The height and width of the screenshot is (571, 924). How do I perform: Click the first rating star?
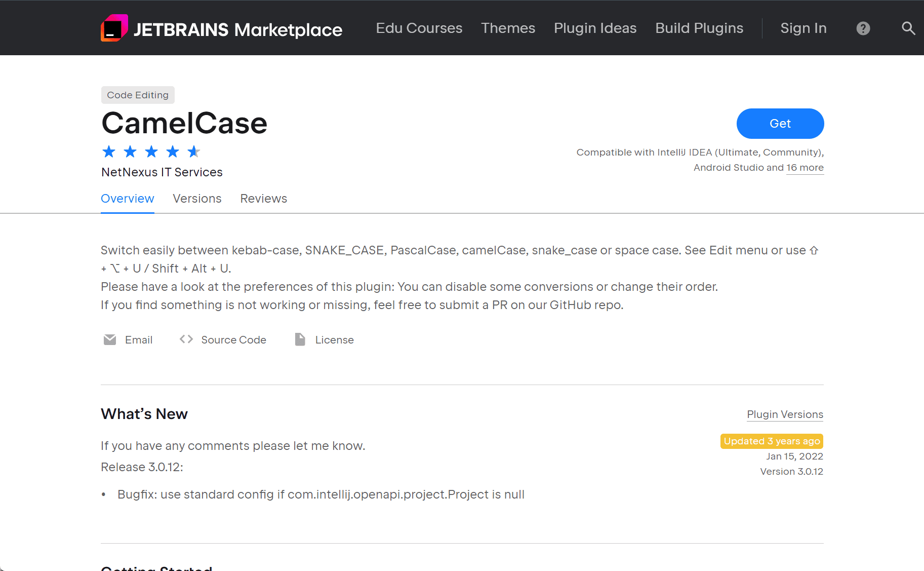[109, 151]
